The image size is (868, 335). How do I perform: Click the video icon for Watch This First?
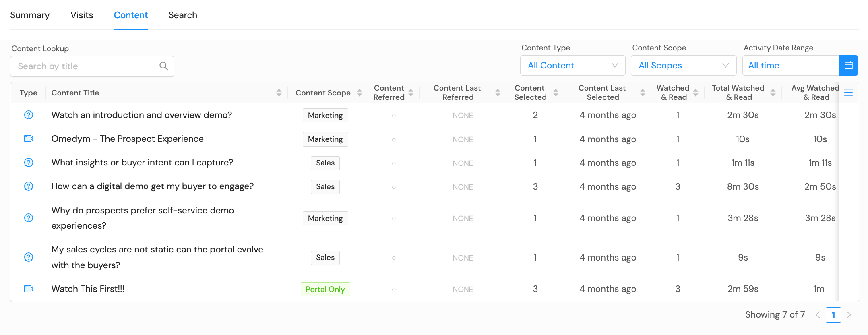[29, 289]
